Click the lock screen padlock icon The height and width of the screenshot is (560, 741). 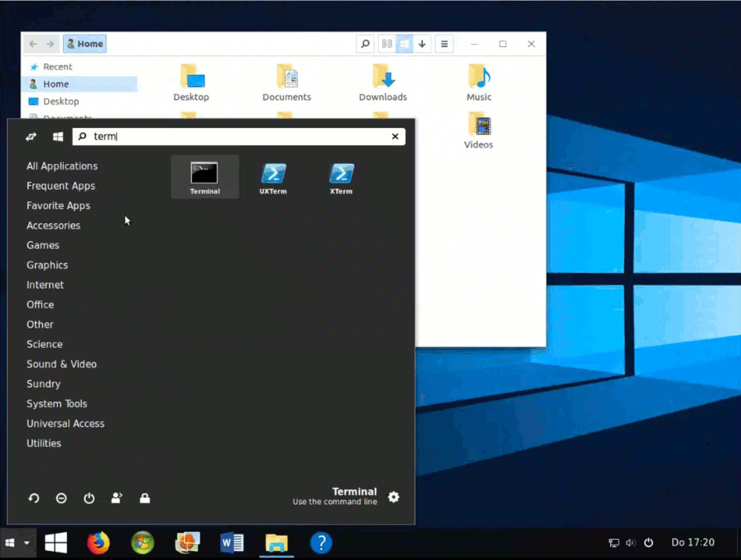(145, 498)
